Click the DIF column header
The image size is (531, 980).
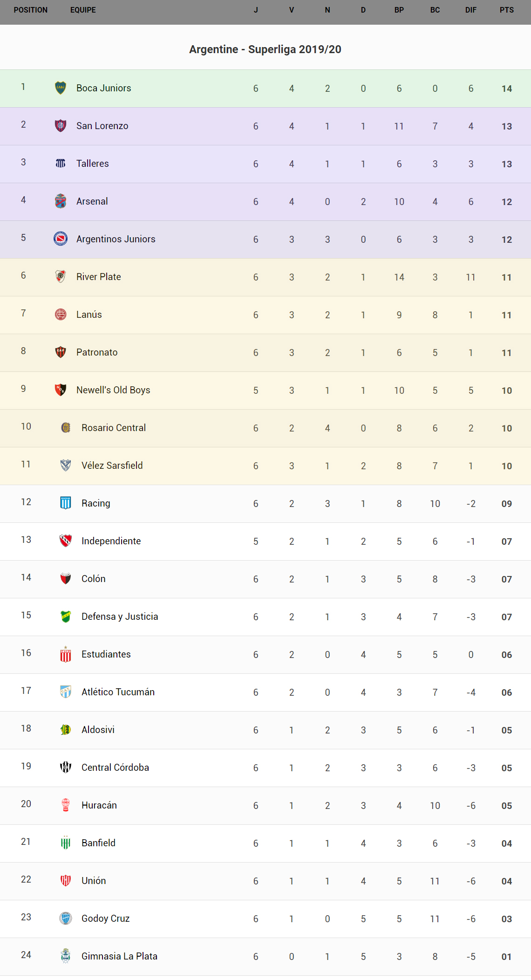tap(471, 10)
